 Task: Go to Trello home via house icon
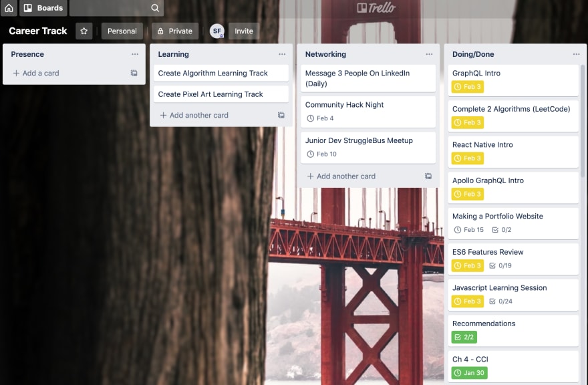tap(9, 8)
